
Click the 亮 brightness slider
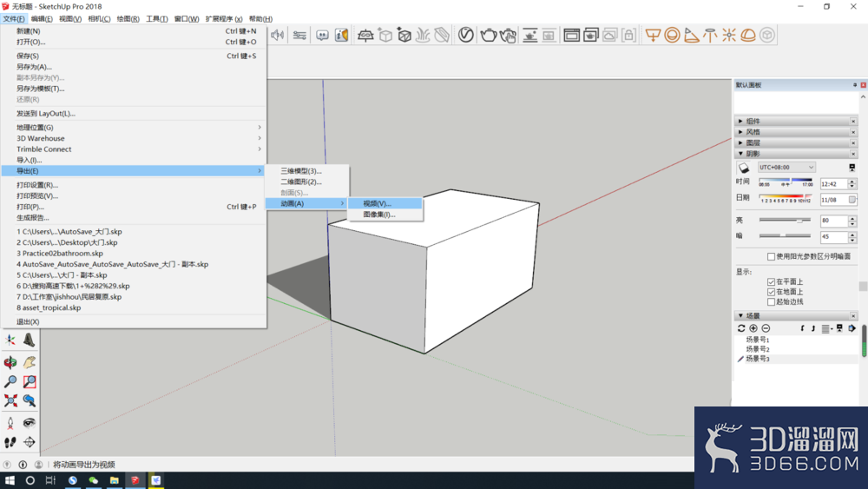[x=785, y=221]
